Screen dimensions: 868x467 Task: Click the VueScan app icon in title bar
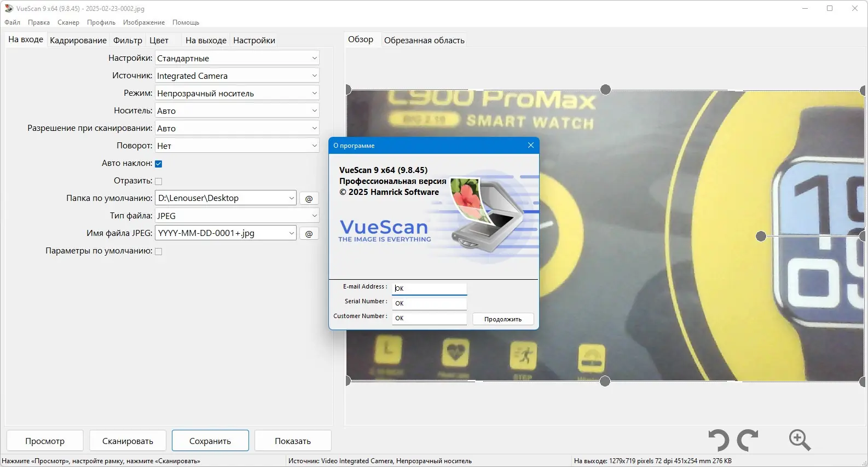[x=9, y=8]
